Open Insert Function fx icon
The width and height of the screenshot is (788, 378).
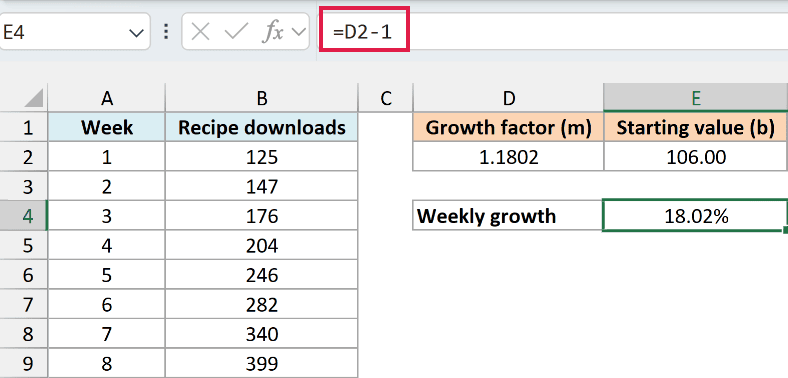(274, 33)
